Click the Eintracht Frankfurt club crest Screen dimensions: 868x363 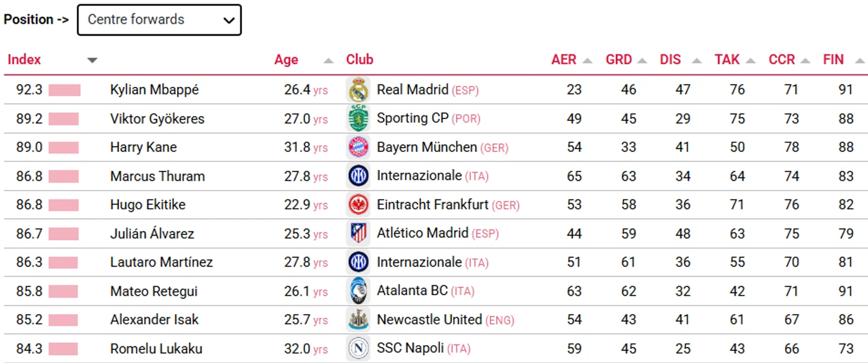coord(358,205)
